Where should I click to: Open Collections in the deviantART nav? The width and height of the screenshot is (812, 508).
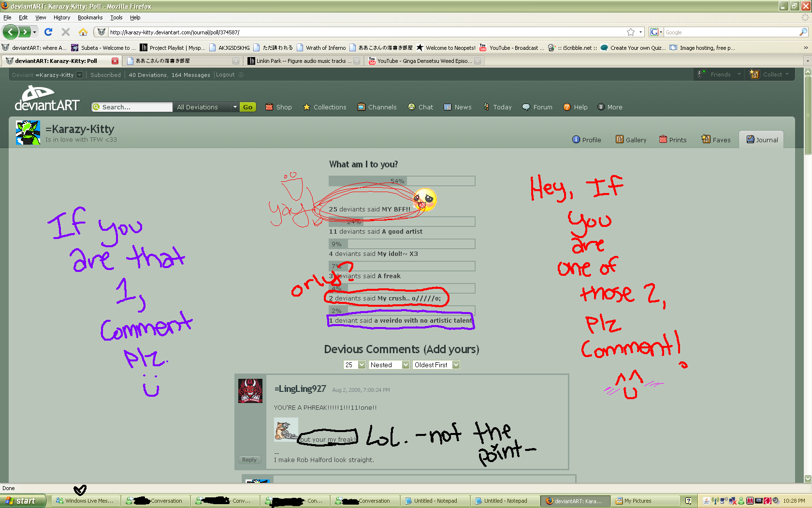325,107
